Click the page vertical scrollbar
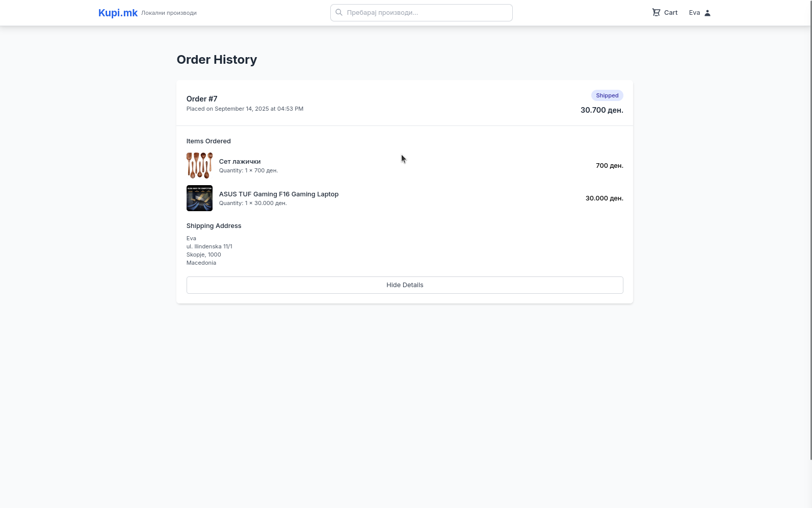812x508 pixels. click(x=810, y=230)
